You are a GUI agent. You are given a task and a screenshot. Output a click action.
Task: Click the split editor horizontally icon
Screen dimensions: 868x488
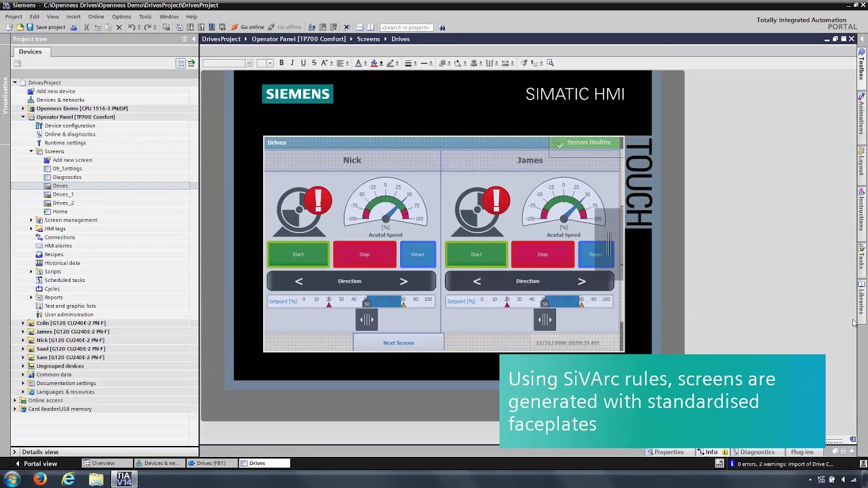360,27
